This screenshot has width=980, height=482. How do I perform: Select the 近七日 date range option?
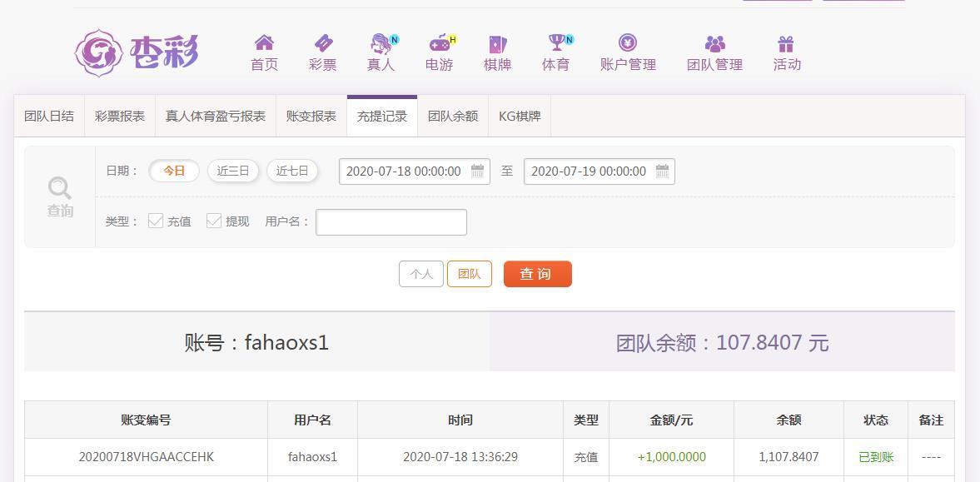coord(292,171)
